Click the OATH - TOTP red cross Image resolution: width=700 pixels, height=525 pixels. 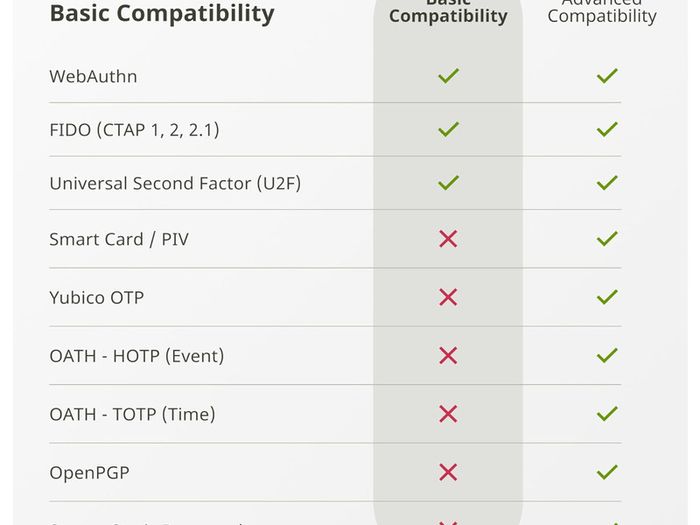(x=448, y=414)
